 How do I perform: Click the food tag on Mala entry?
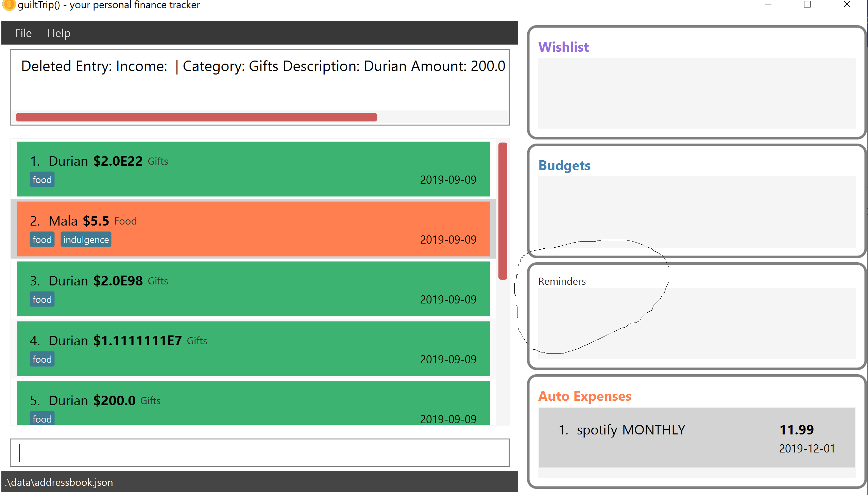pos(42,240)
